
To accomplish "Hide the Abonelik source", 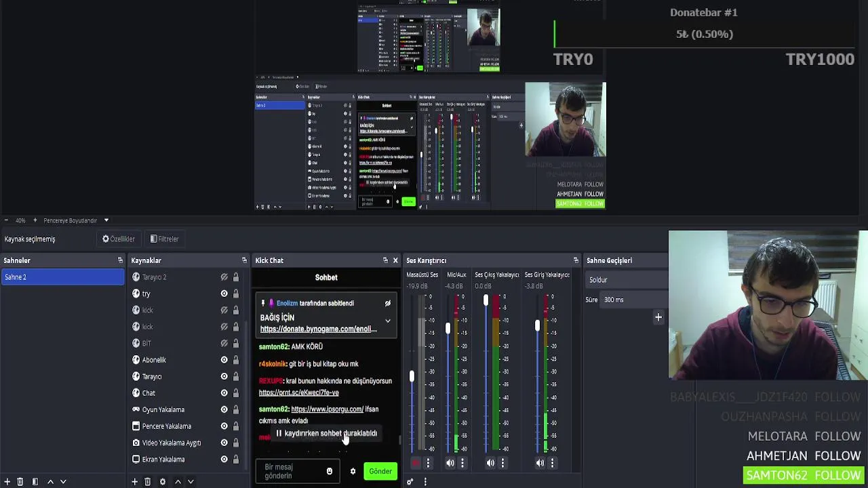I will (x=224, y=360).
